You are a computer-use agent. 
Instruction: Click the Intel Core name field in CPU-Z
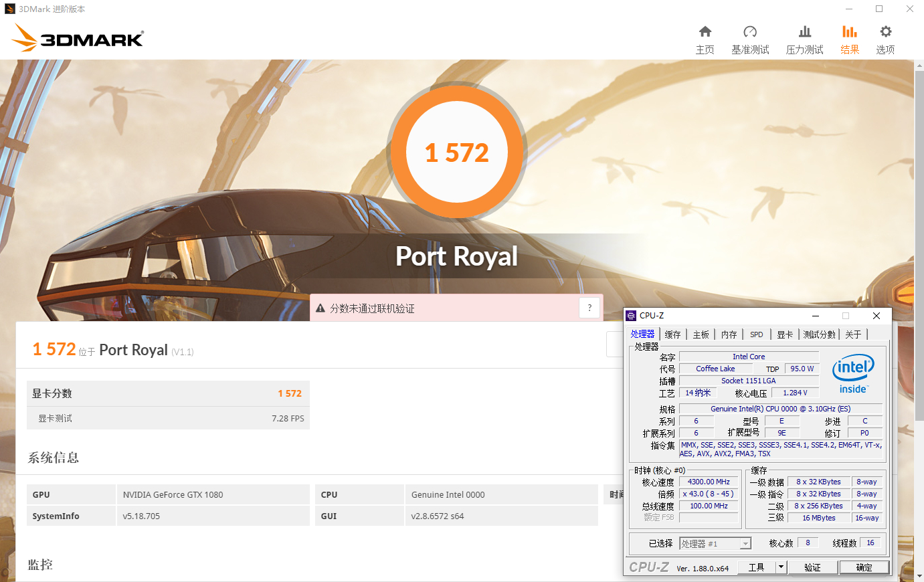point(749,357)
